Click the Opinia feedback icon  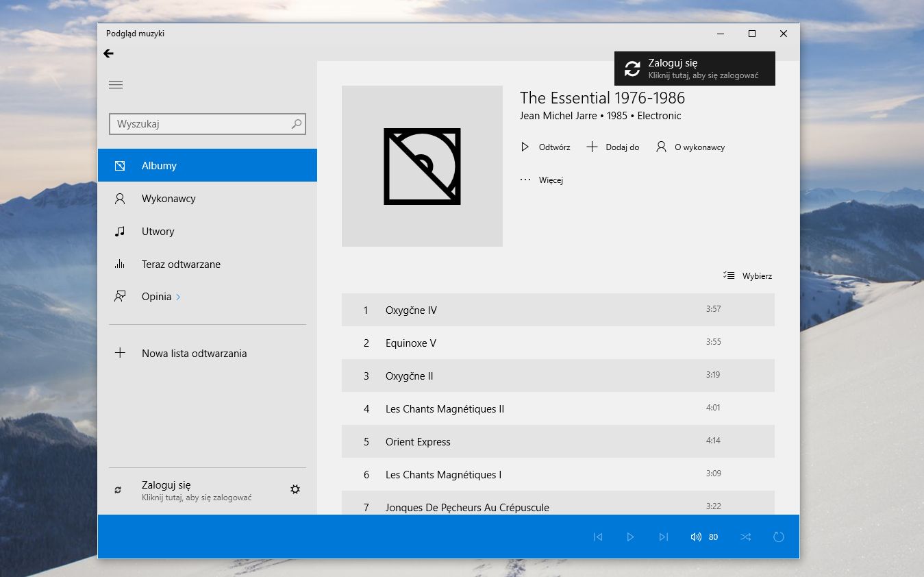(x=120, y=297)
